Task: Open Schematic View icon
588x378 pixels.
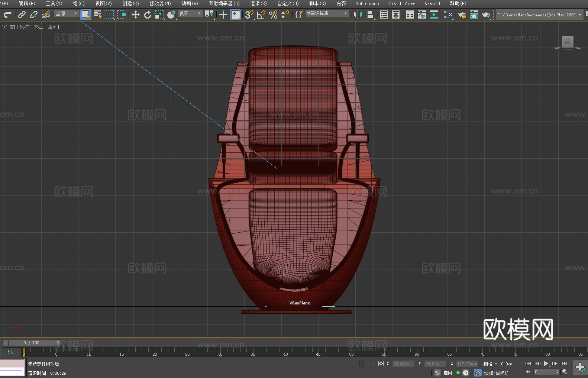Action: [x=448, y=14]
